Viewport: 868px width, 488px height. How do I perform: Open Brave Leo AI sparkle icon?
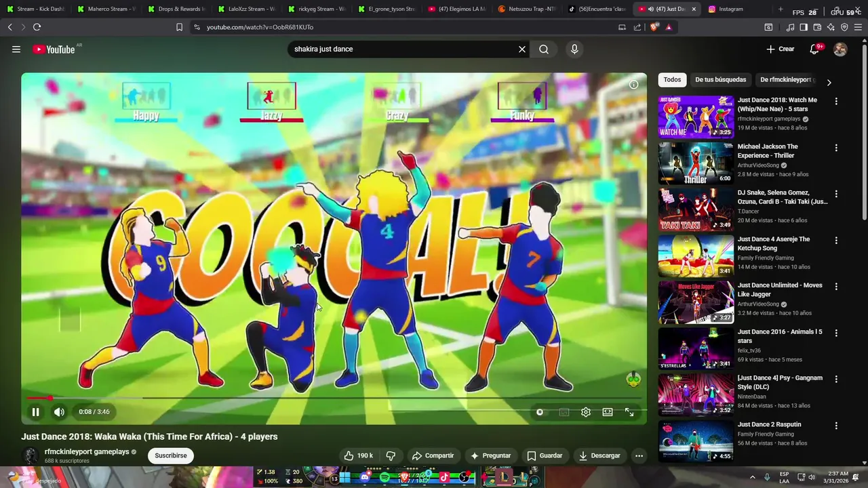pos(831,27)
